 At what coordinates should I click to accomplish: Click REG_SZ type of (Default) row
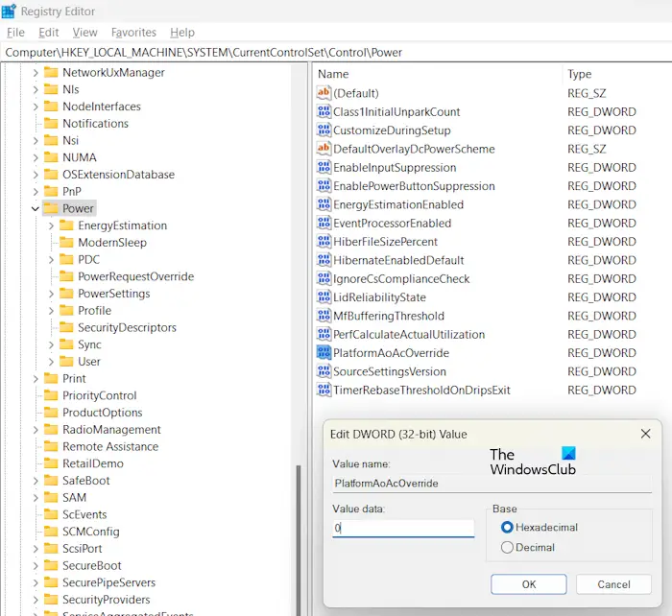(587, 93)
